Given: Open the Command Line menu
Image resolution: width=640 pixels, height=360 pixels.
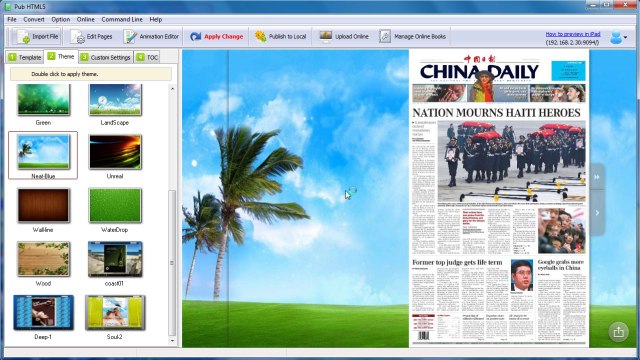Looking at the screenshot, I should click(122, 19).
